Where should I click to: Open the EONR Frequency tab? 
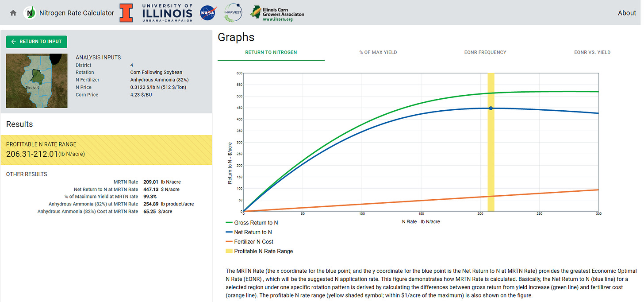485,52
